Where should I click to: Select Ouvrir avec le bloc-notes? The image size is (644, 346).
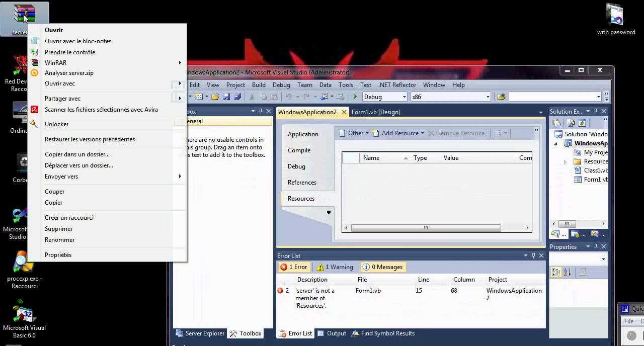click(107, 41)
